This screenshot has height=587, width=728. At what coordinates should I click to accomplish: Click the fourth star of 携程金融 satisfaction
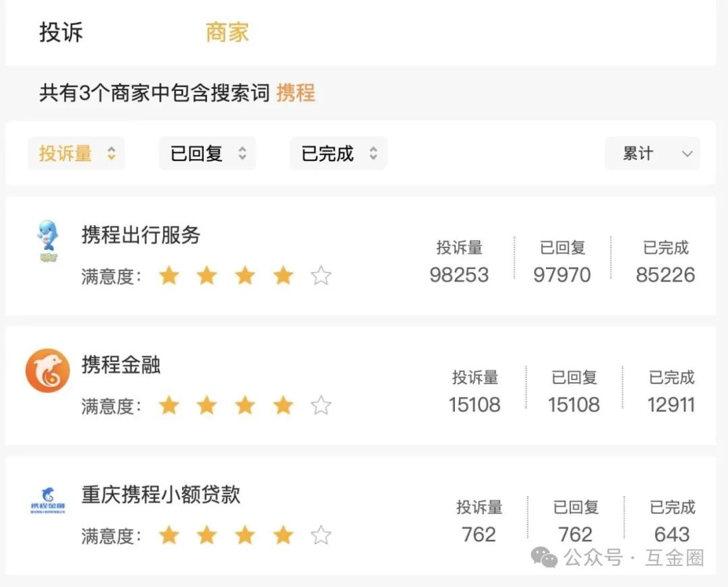tap(282, 406)
